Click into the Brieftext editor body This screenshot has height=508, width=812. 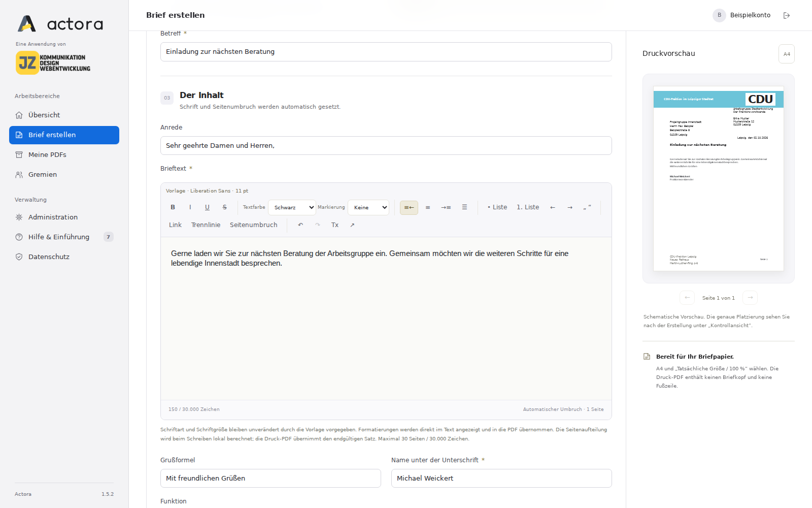386,319
